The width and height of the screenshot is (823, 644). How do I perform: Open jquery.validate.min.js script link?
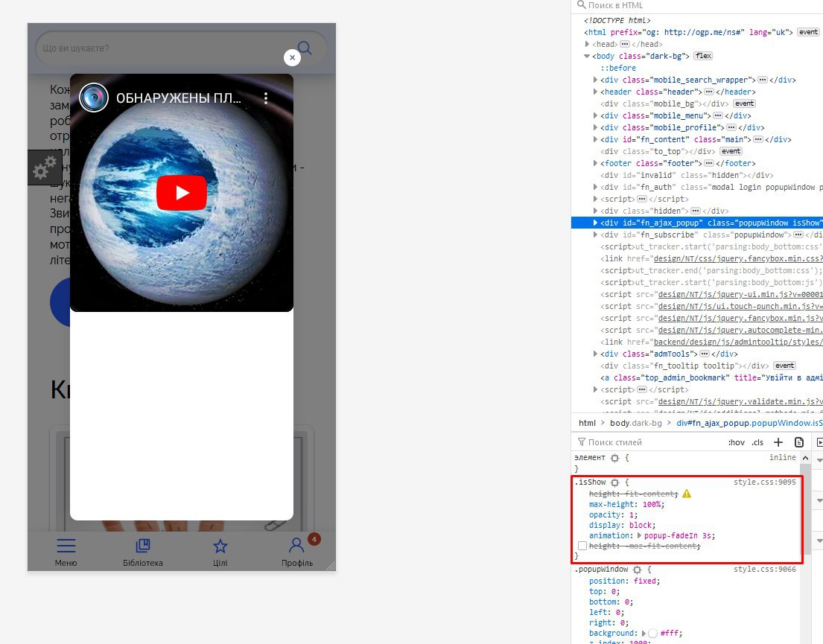740,401
